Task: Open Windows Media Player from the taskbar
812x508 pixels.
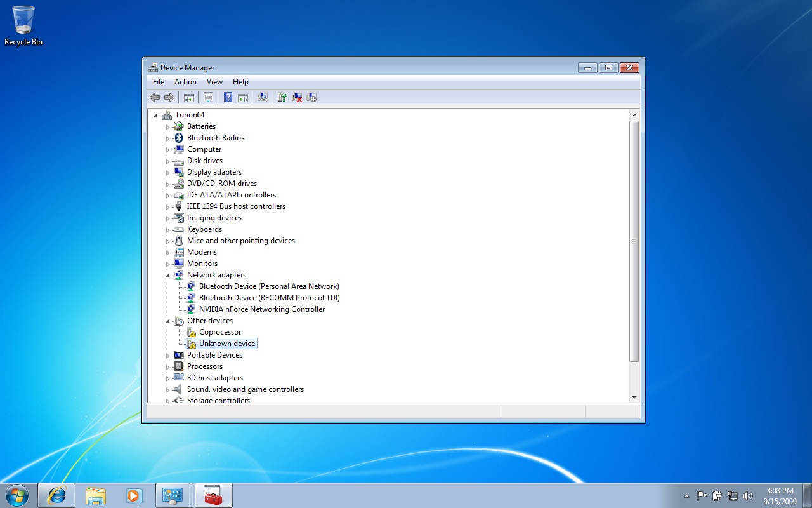Action: click(134, 495)
